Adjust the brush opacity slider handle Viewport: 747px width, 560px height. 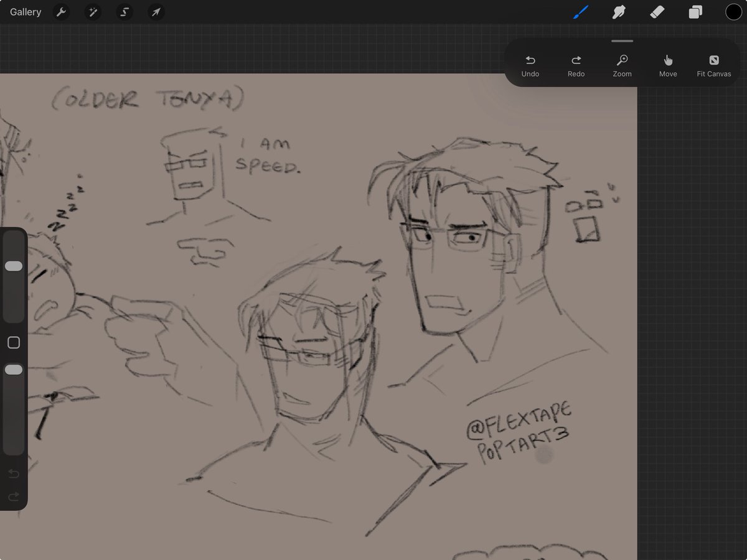pyautogui.click(x=14, y=370)
